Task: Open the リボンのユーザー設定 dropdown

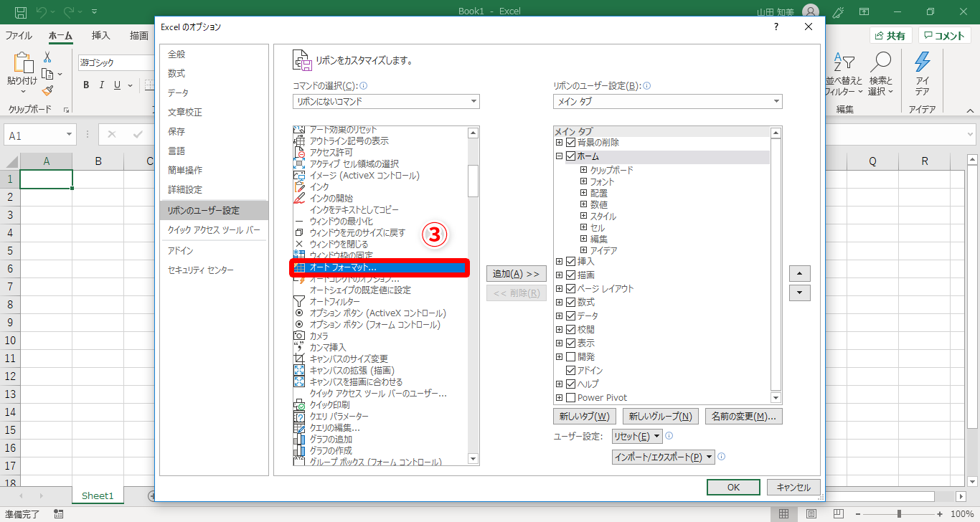Action: [667, 102]
